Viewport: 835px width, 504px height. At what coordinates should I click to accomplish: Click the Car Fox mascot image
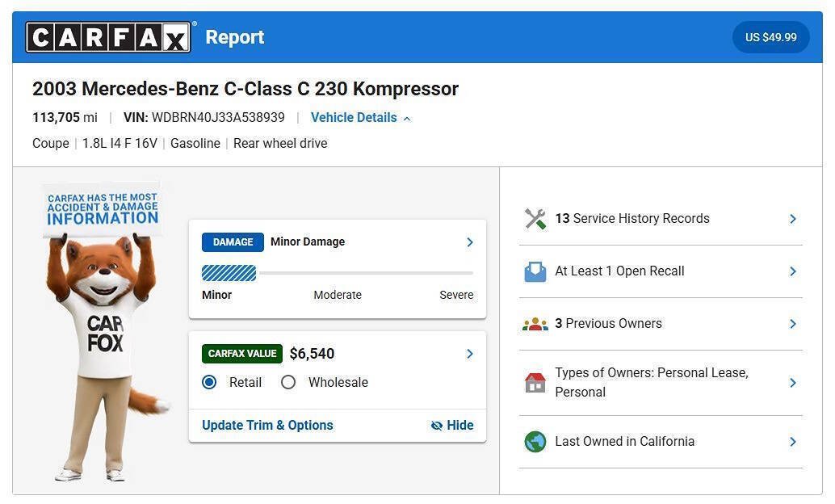(x=105, y=332)
